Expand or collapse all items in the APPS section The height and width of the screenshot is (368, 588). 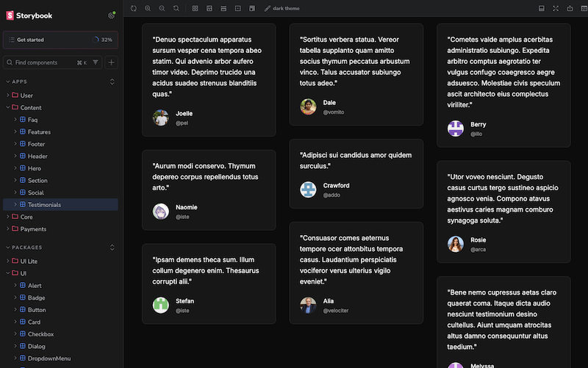(x=112, y=82)
